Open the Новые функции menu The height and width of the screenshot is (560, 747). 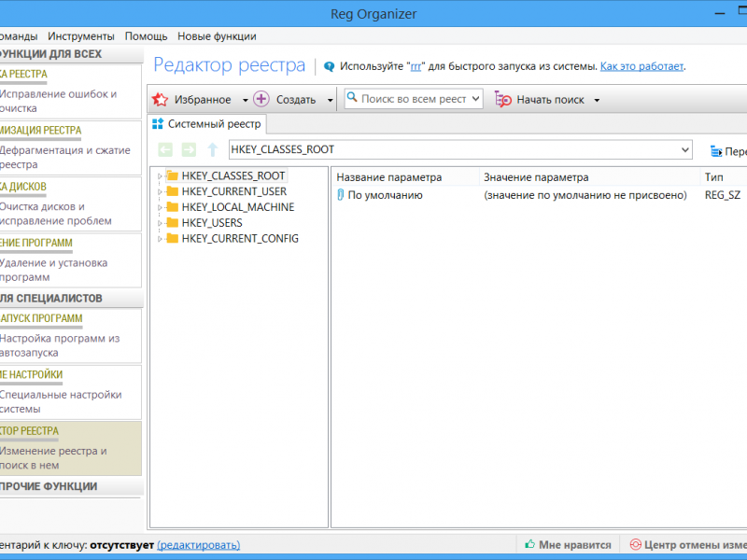coord(217,36)
